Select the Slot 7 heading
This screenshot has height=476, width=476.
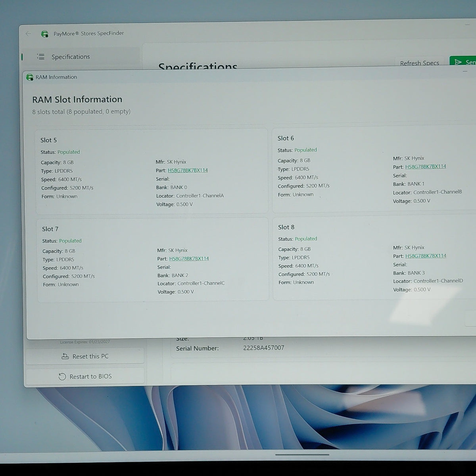[50, 229]
